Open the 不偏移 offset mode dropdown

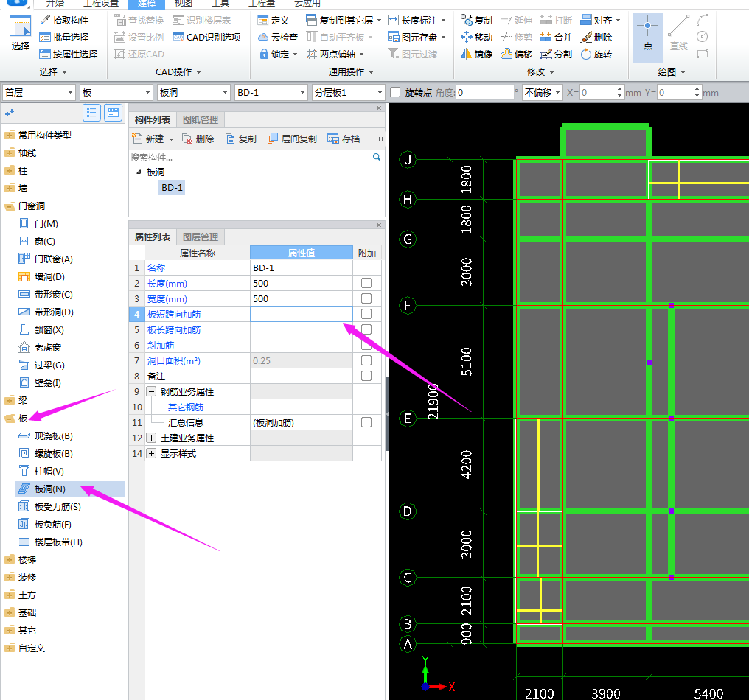pyautogui.click(x=542, y=93)
